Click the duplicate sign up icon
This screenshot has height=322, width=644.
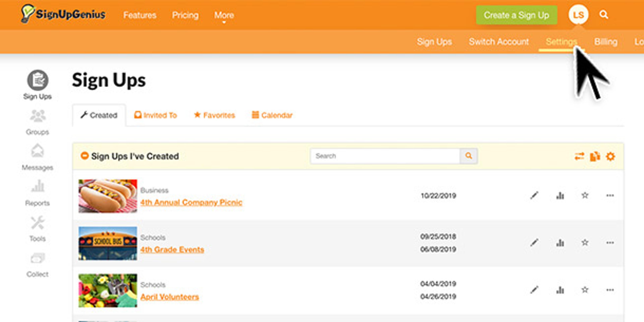click(595, 156)
